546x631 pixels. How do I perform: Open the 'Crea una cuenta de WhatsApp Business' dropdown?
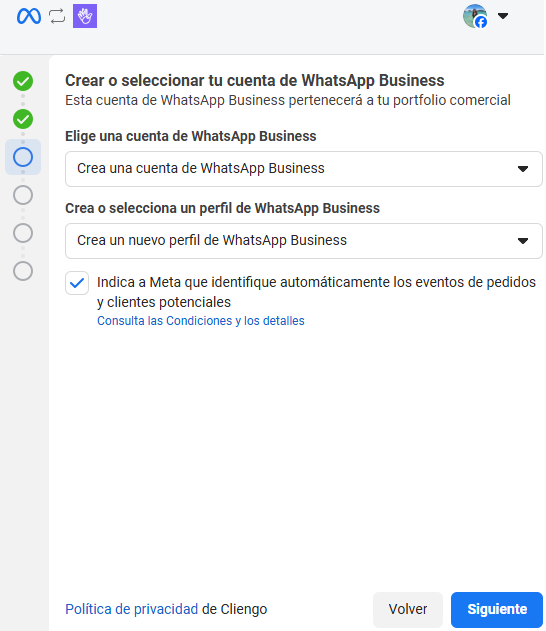(x=304, y=169)
